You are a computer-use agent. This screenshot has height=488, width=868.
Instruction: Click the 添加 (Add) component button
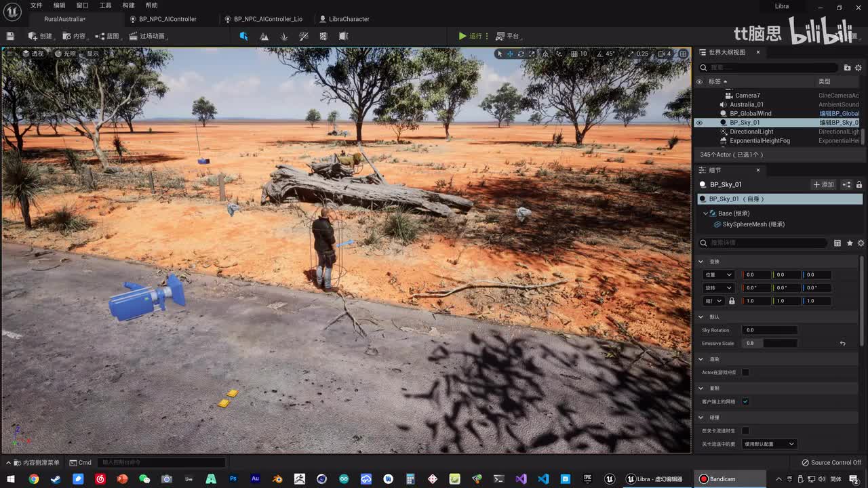[824, 184]
